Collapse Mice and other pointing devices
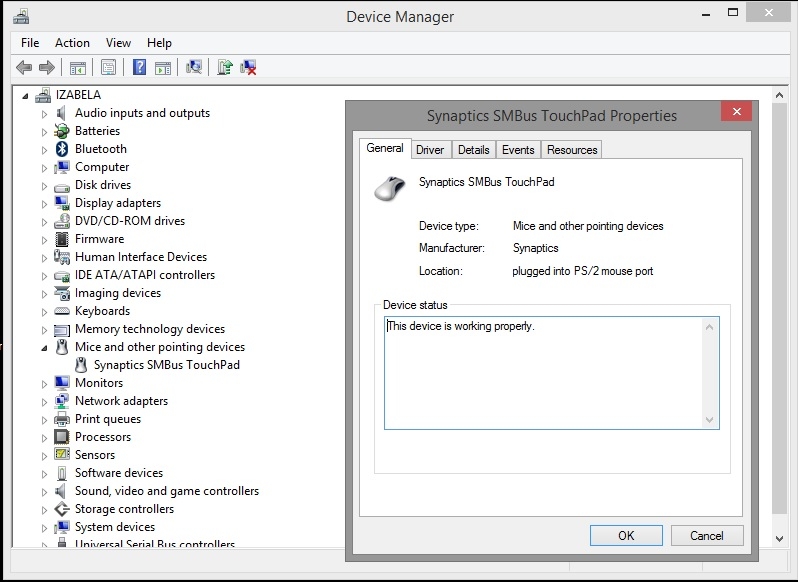The width and height of the screenshot is (798, 582). click(44, 348)
